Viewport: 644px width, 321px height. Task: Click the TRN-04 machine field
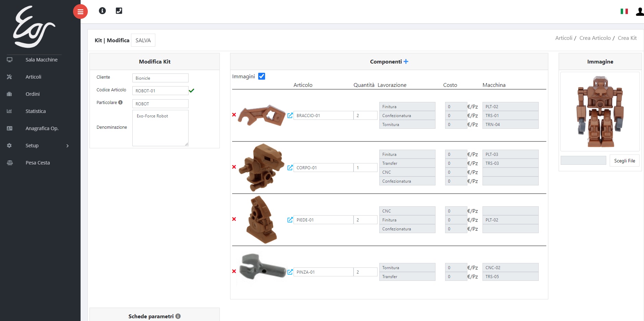(510, 124)
